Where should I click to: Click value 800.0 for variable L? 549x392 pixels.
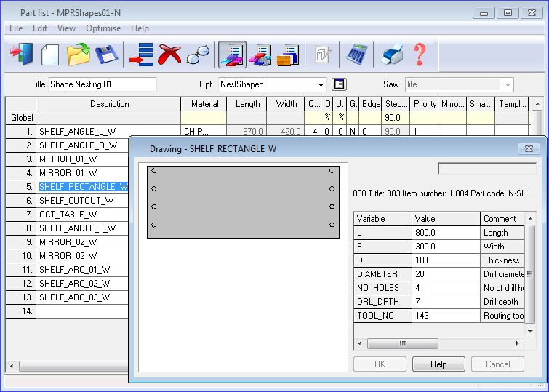tap(446, 233)
